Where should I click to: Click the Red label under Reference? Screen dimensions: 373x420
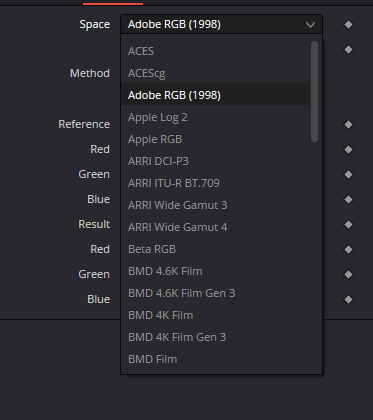[100, 149]
